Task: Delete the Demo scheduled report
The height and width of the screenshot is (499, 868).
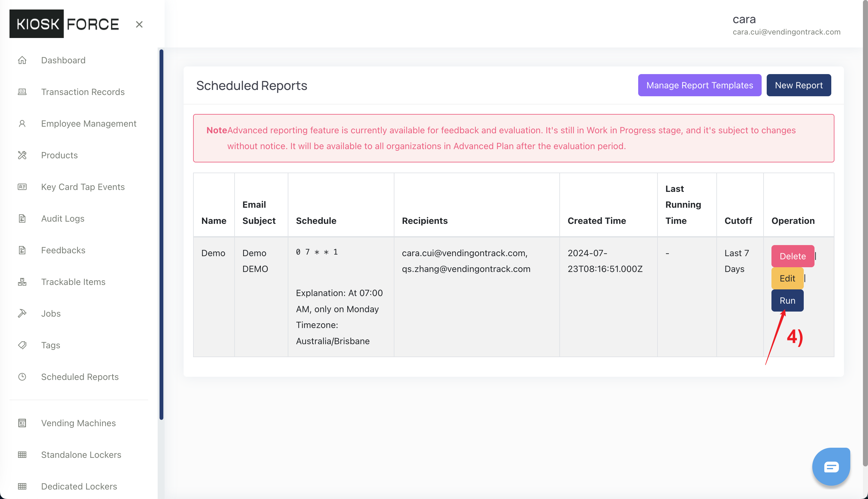Action: (792, 256)
